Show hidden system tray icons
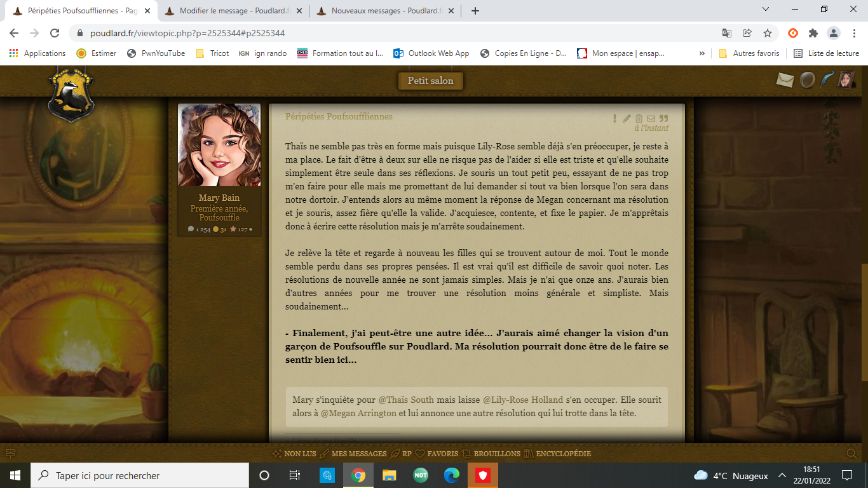Viewport: 868px width, 488px height. tap(783, 475)
